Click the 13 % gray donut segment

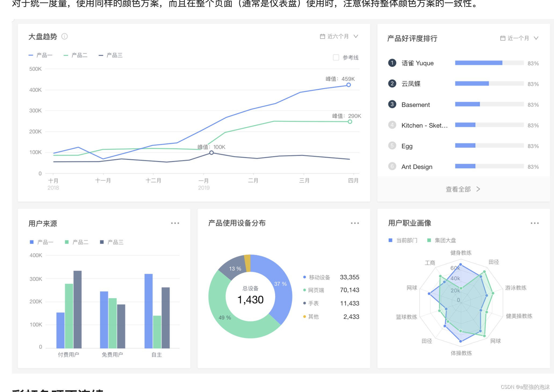click(x=235, y=268)
